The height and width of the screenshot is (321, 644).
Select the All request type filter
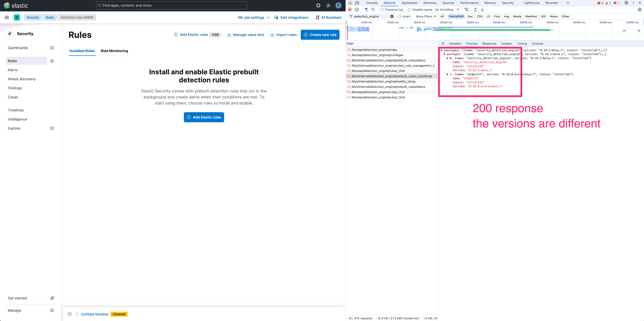pyautogui.click(x=442, y=16)
